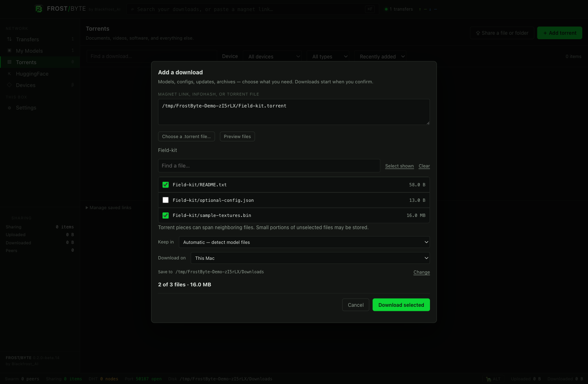
Task: Open the HuggingFace sidebar icon
Action: 9,74
